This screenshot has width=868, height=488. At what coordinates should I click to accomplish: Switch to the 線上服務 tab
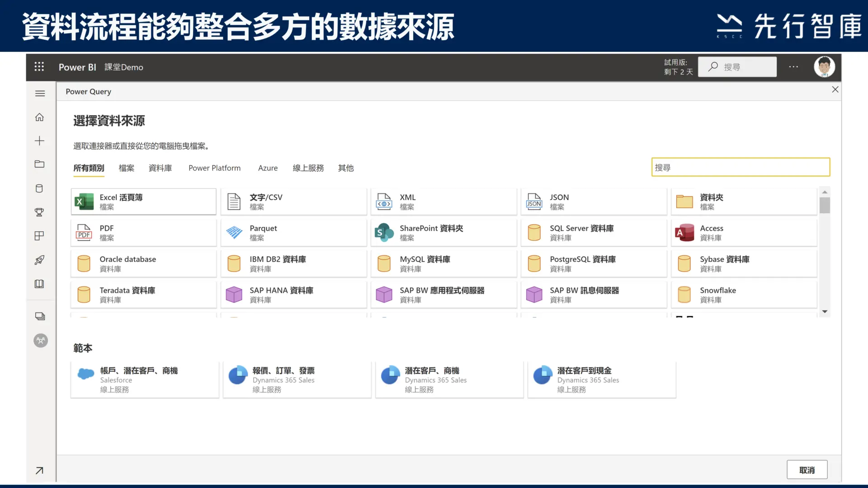pos(308,168)
